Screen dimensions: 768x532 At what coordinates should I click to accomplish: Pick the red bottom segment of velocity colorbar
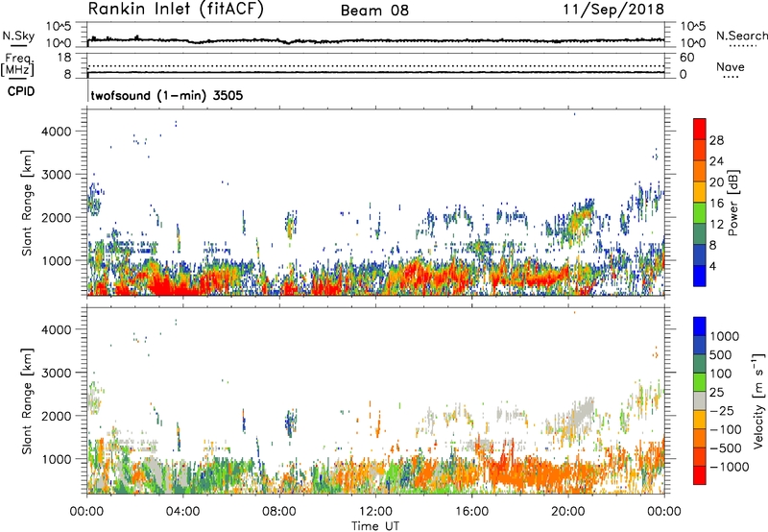point(700,475)
